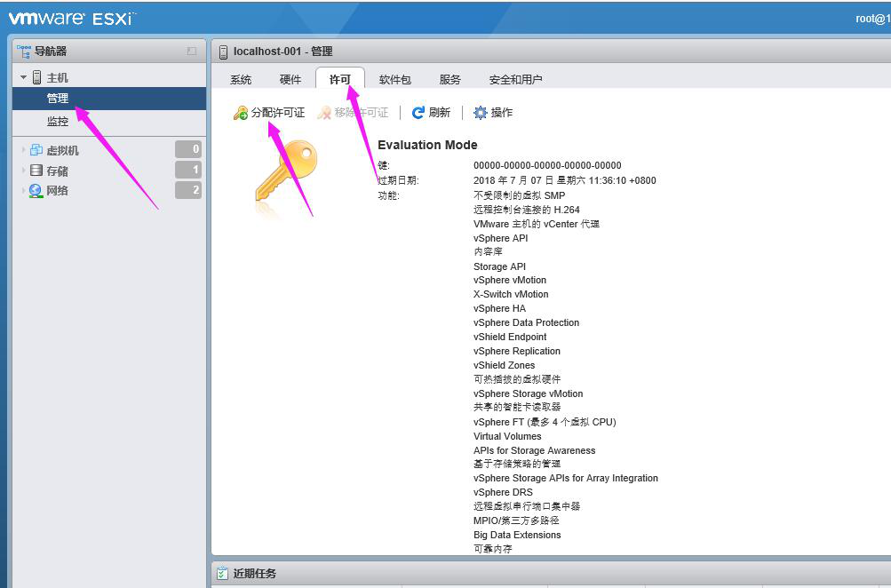
Task: Click the vSphere vMotion feature text
Action: click(x=510, y=280)
